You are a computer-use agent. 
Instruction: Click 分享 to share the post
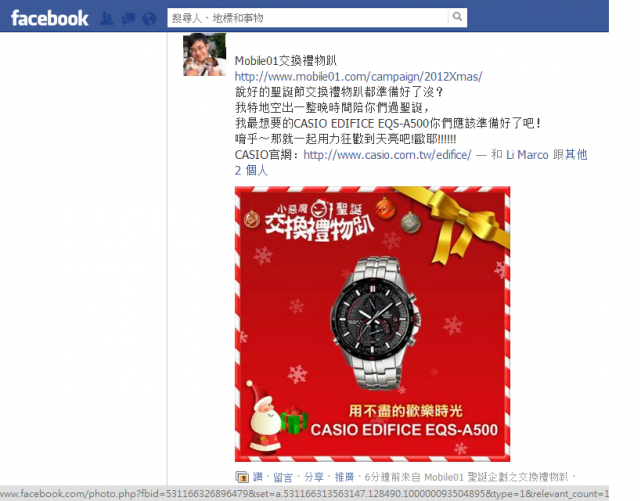[x=313, y=477]
